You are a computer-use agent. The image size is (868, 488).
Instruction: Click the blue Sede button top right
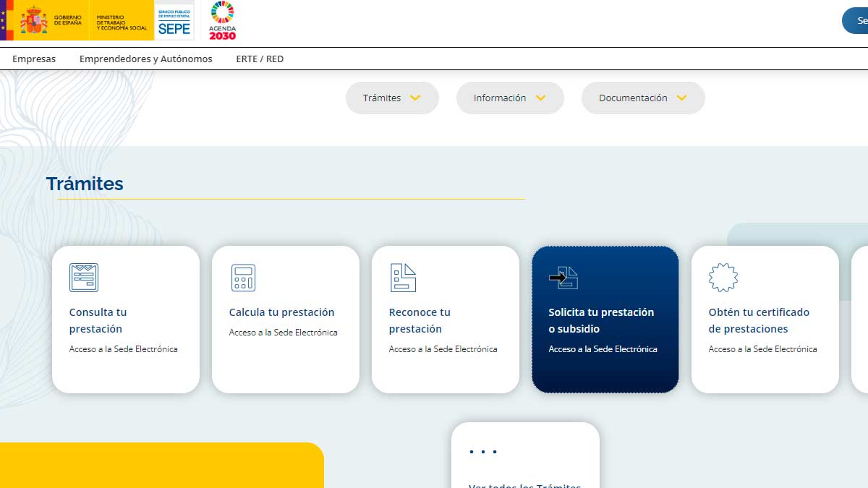pyautogui.click(x=858, y=21)
